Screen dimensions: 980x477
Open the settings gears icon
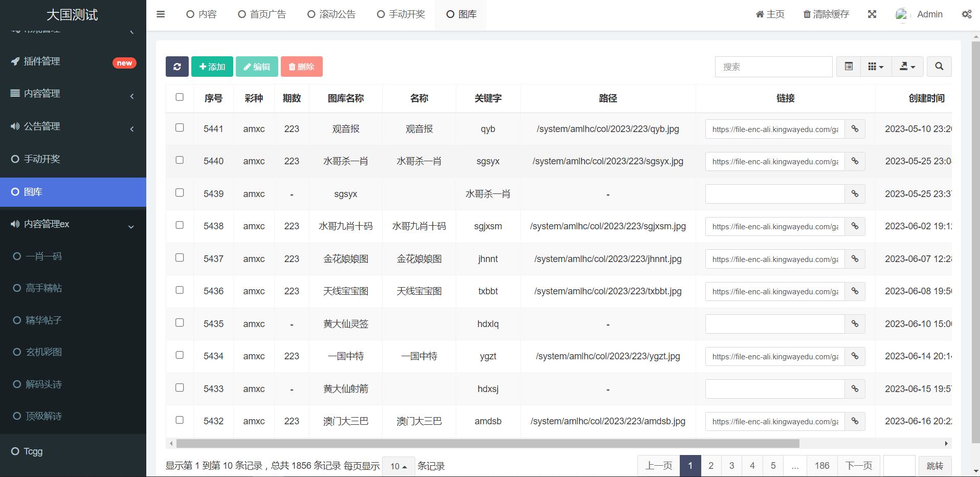(966, 14)
